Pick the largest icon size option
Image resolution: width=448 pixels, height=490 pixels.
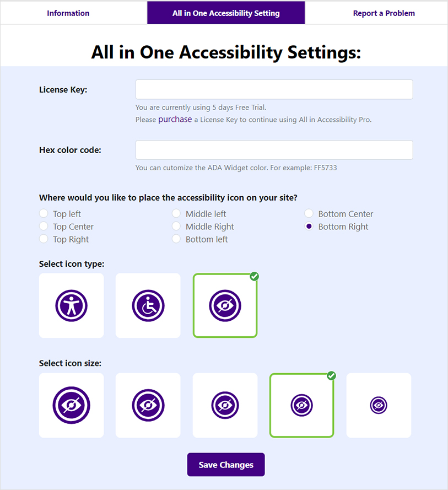[x=71, y=405]
